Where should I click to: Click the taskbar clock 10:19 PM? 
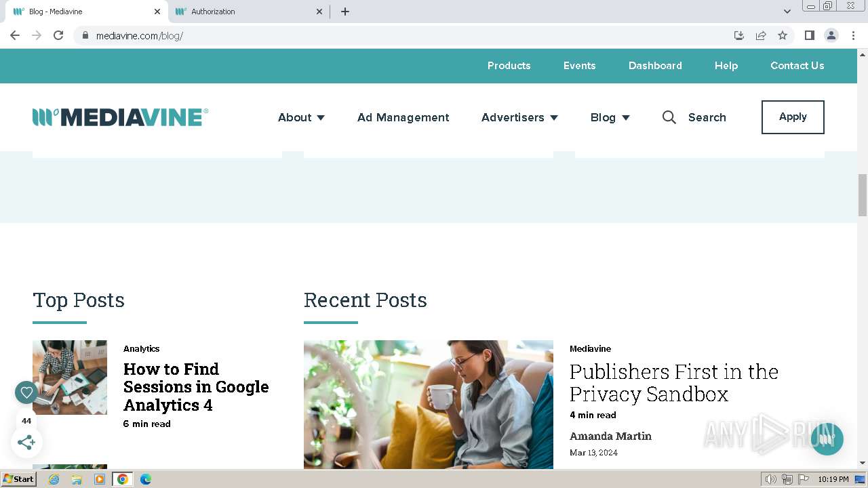[x=833, y=479]
